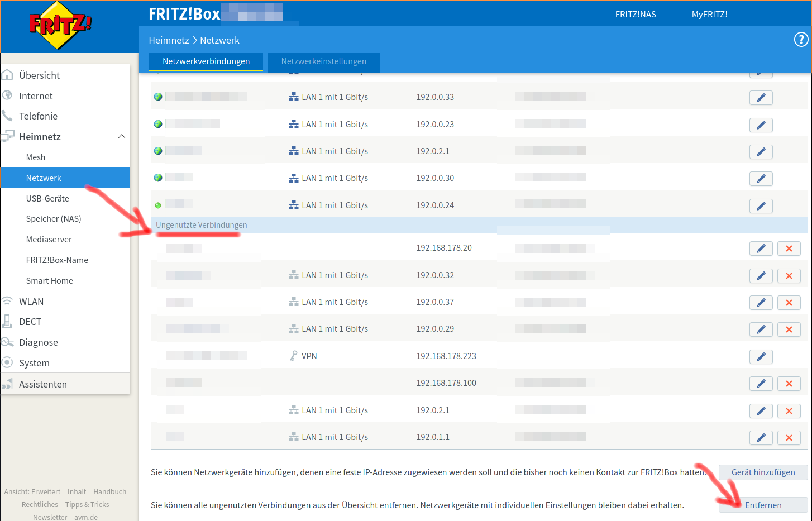The width and height of the screenshot is (812, 521).
Task: Edit the second 192.0.2.1 unused connection
Action: coord(761,411)
